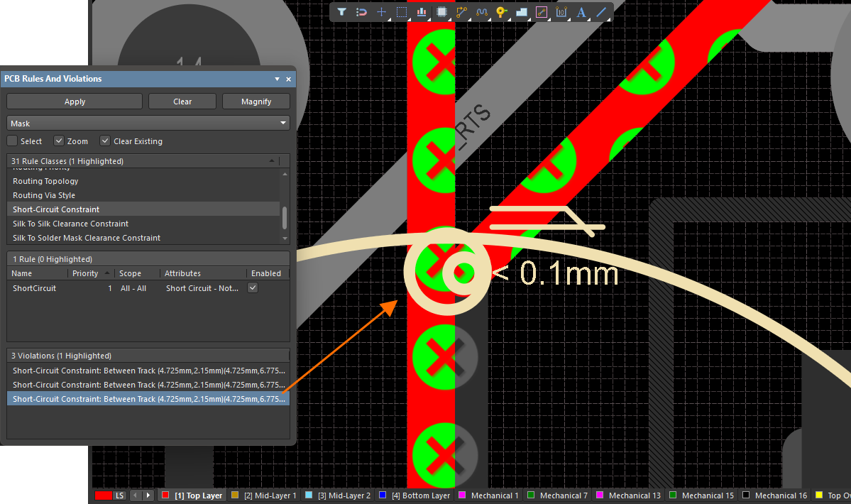
Task: Select Routing Topology rule class
Action: [144, 181]
